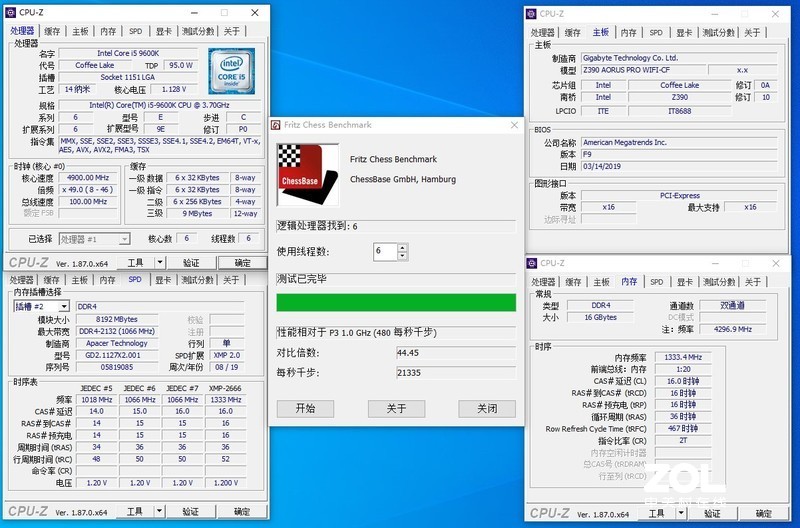Open 处理器 tab in the mainboard window
This screenshot has width=800, height=528.
click(x=542, y=33)
